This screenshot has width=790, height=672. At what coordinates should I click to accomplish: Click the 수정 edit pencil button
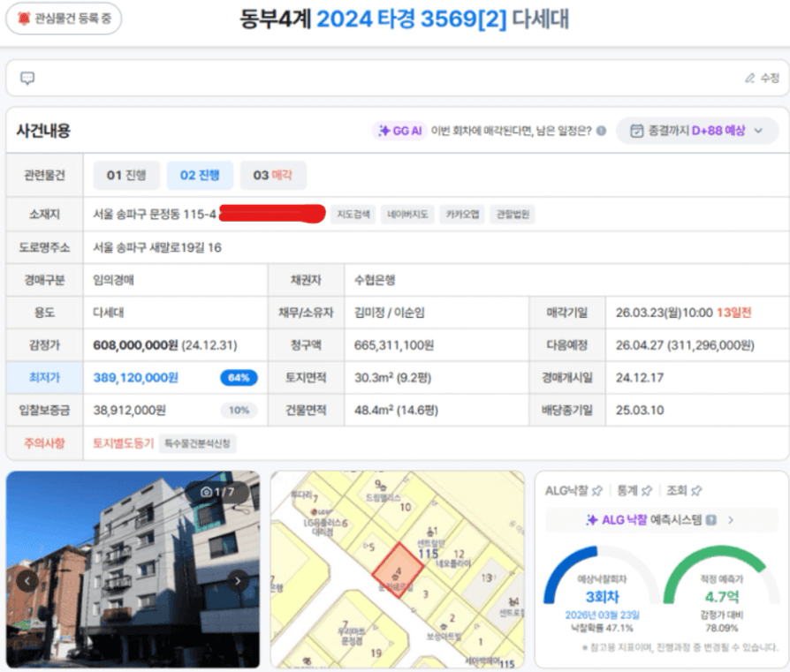pyautogui.click(x=762, y=79)
